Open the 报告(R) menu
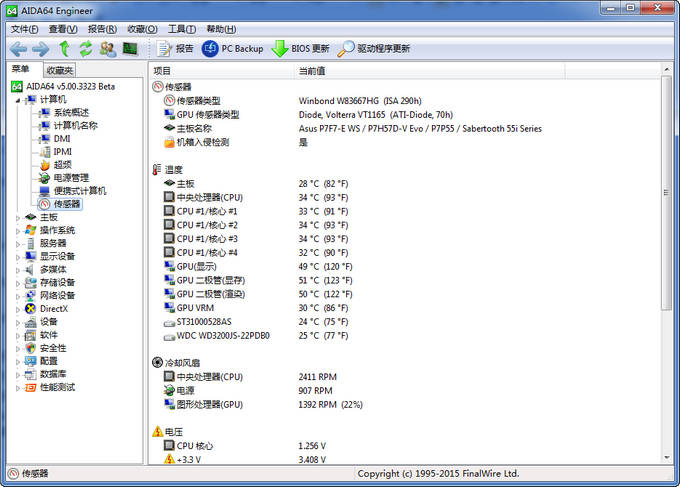Viewport: 680px width, 487px height. pyautogui.click(x=102, y=29)
